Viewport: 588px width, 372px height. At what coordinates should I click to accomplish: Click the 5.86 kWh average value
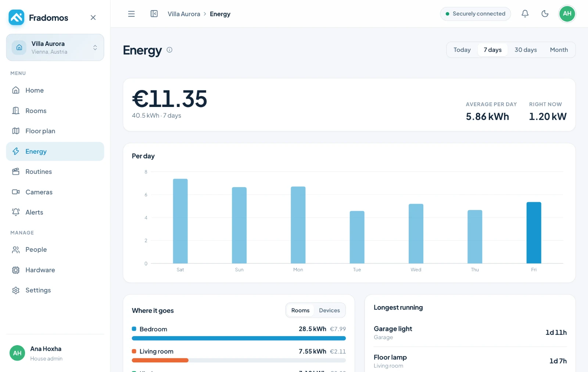[487, 117]
